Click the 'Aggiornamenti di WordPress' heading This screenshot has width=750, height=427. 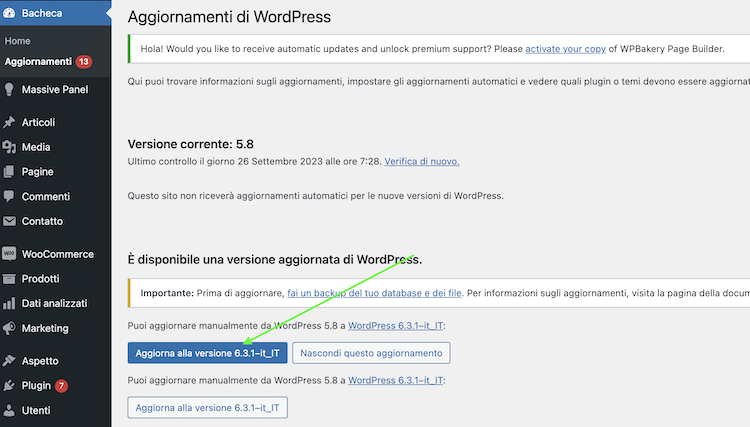(229, 17)
